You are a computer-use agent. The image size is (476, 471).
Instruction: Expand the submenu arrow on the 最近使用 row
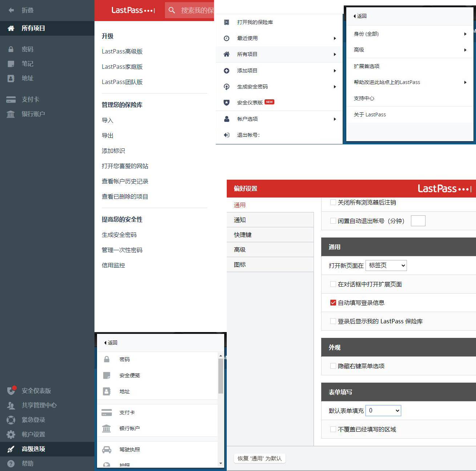tap(335, 38)
